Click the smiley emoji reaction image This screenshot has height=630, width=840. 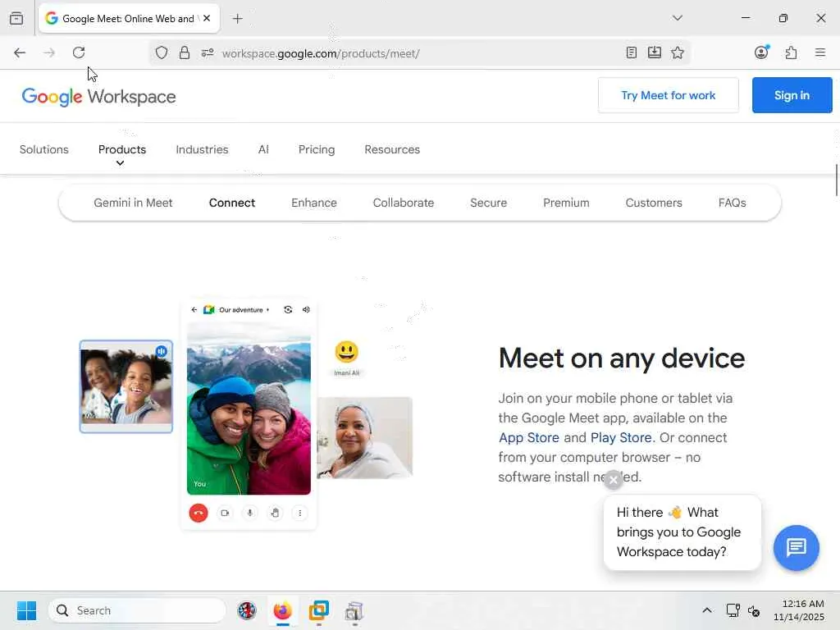[x=347, y=352]
